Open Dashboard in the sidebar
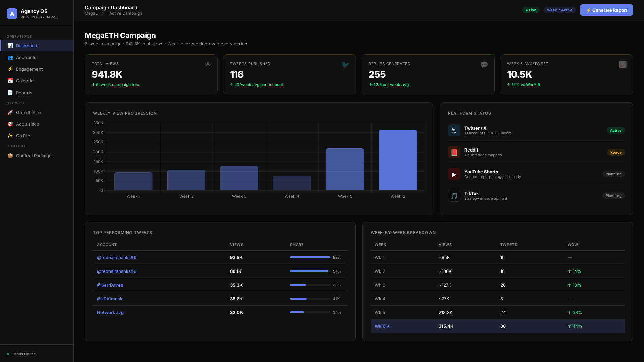 (x=37, y=46)
